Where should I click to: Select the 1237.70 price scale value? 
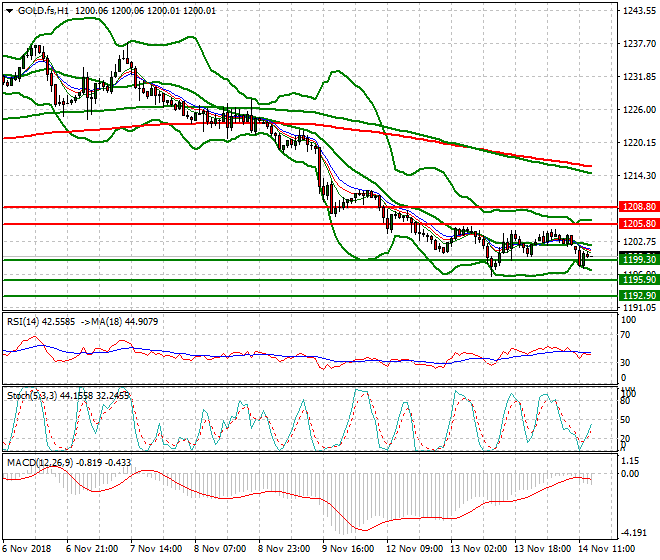point(639,44)
